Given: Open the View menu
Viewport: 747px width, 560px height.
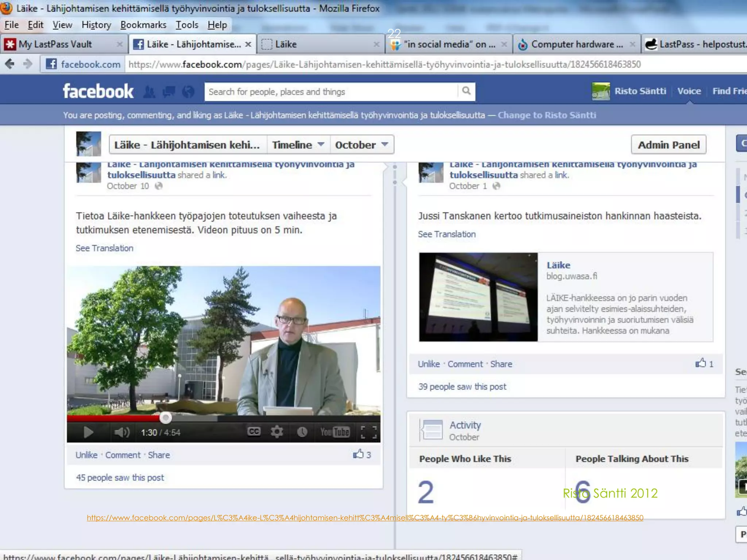Looking at the screenshot, I should pos(62,25).
